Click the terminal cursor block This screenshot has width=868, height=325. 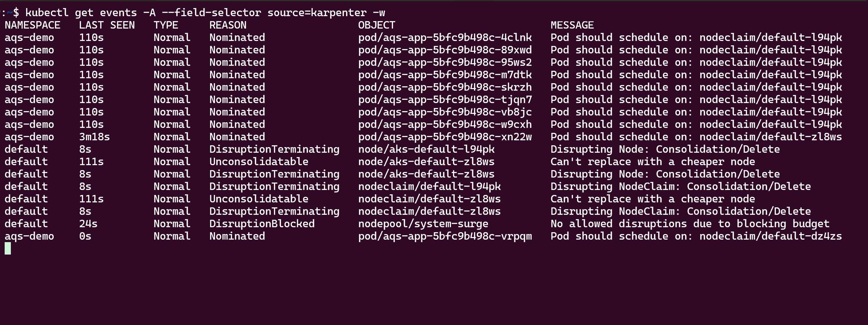click(8, 248)
